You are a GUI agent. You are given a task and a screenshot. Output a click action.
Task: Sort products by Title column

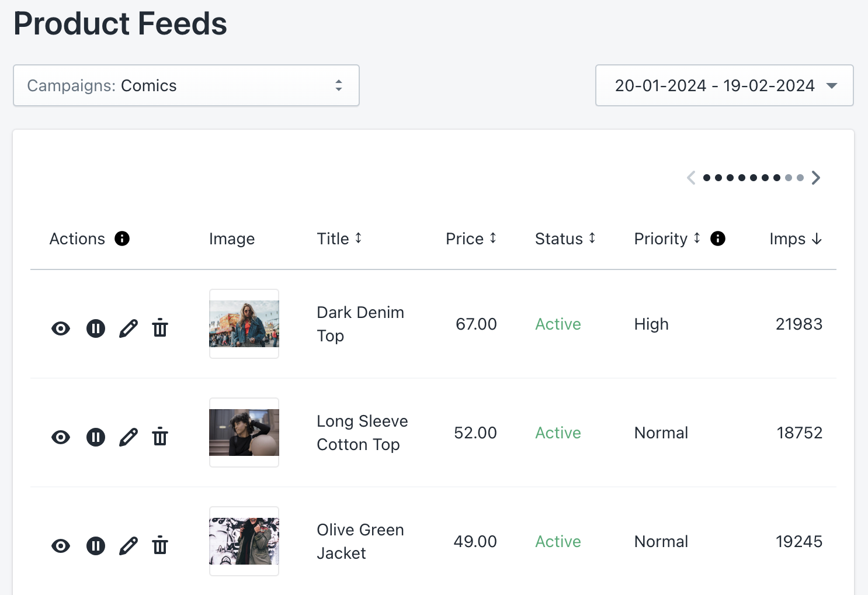[x=358, y=238]
